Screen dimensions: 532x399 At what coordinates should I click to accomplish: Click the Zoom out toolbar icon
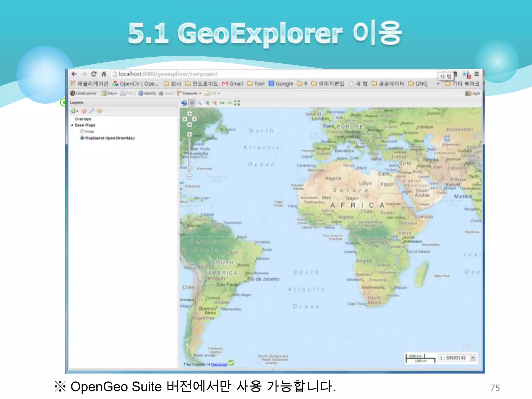click(x=215, y=103)
